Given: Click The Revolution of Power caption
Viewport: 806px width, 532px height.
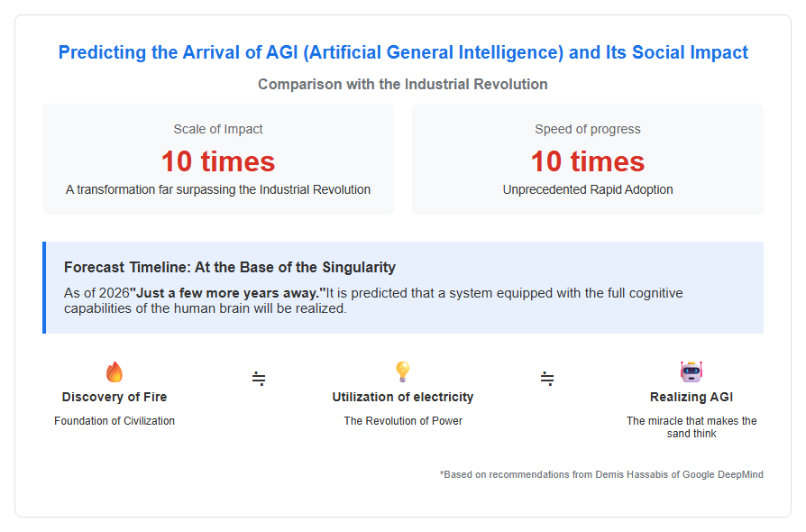Looking at the screenshot, I should pyautogui.click(x=403, y=421).
